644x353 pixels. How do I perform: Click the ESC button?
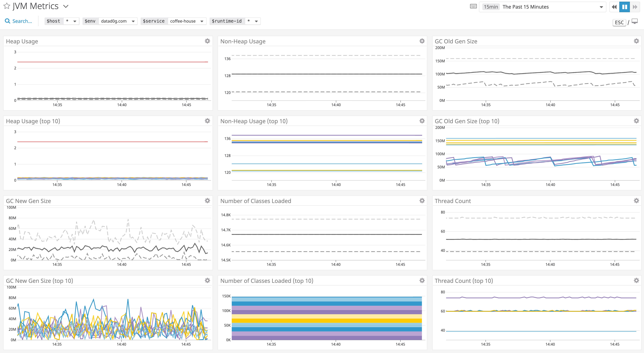pyautogui.click(x=619, y=22)
